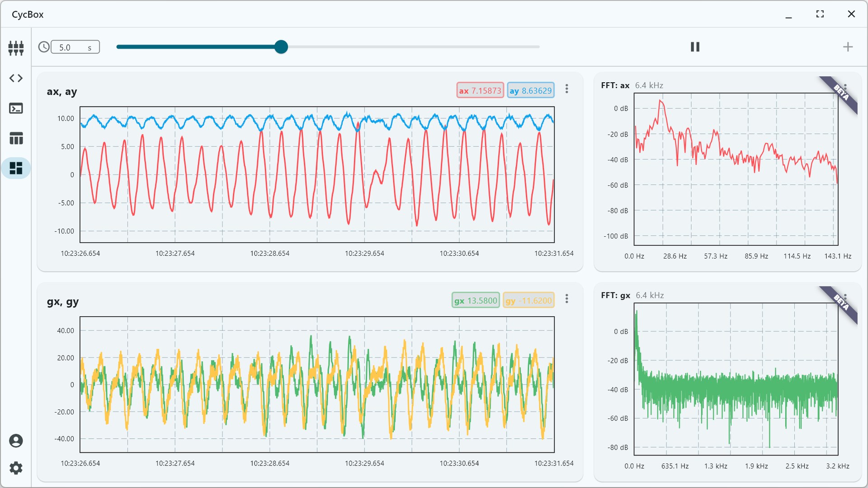This screenshot has height=488, width=868.
Task: Click the clock icon beside time window field
Action: (44, 47)
